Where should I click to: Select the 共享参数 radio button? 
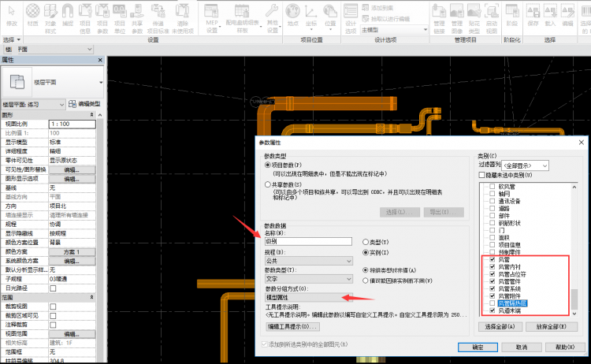pyautogui.click(x=268, y=184)
